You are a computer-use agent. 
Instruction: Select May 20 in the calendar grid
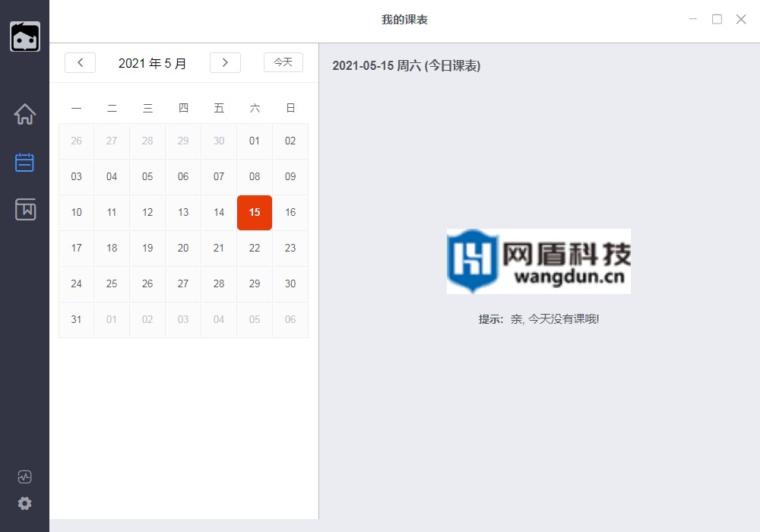(182, 248)
